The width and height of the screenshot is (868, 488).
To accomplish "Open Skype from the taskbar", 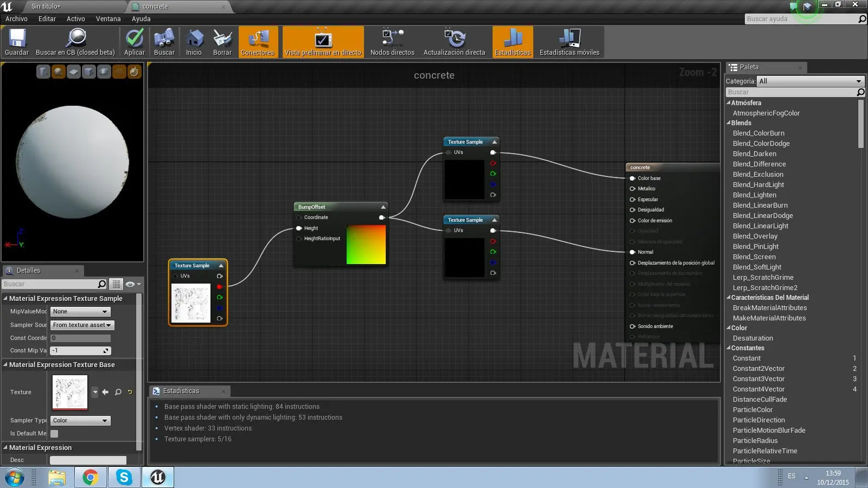I will [124, 477].
